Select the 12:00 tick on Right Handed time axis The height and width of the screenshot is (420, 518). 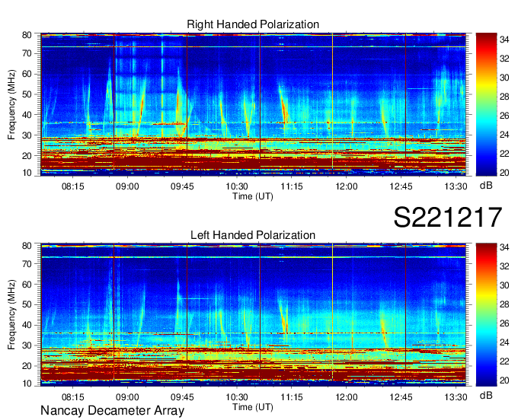coord(346,186)
